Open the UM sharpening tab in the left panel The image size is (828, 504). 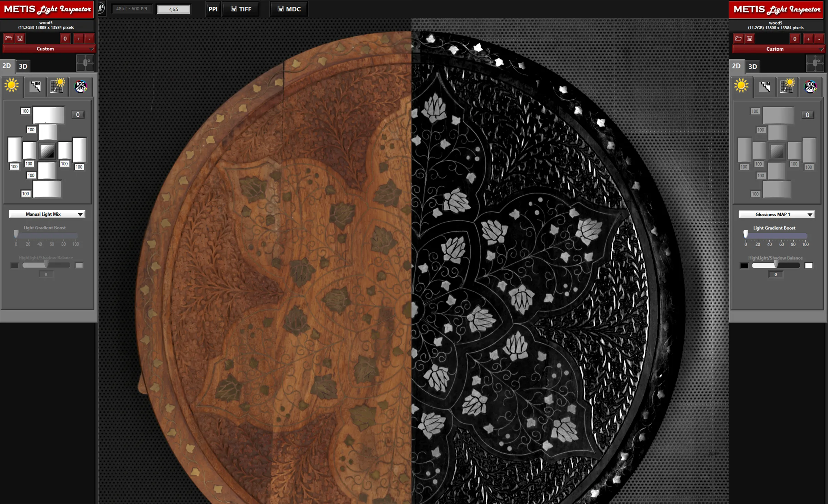coord(36,86)
